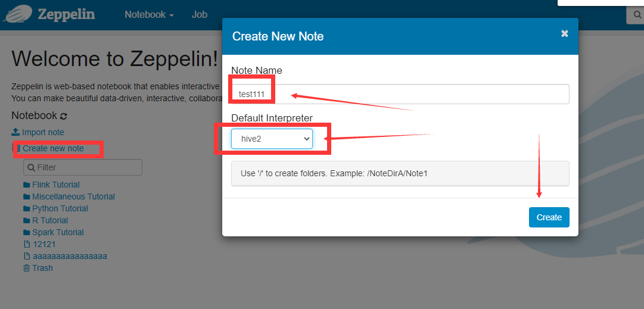Click the Create button
644x309 pixels.
point(549,217)
